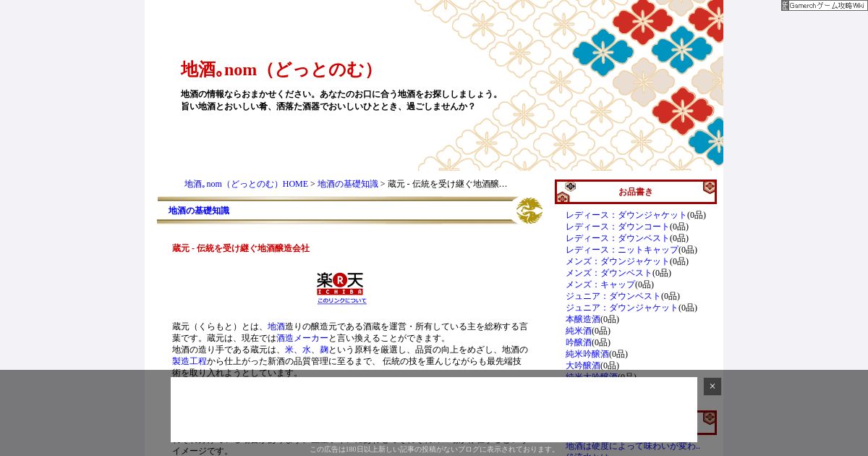Follow the 地酒 link in the article

pyautogui.click(x=276, y=326)
